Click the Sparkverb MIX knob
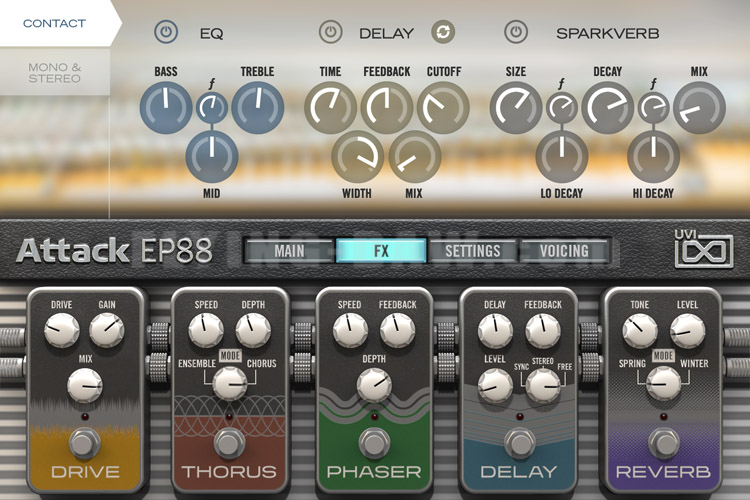Image resolution: width=750 pixels, height=500 pixels. (699, 108)
